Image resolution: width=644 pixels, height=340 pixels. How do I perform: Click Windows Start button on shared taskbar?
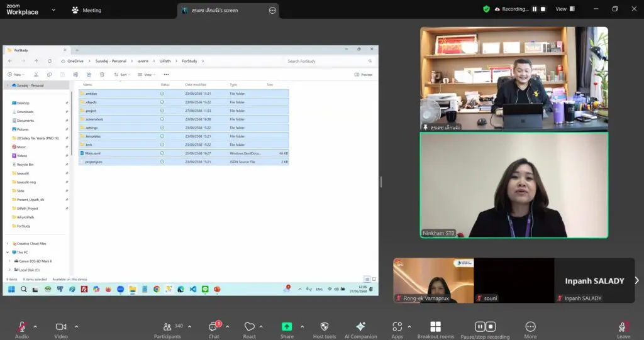[x=11, y=289]
